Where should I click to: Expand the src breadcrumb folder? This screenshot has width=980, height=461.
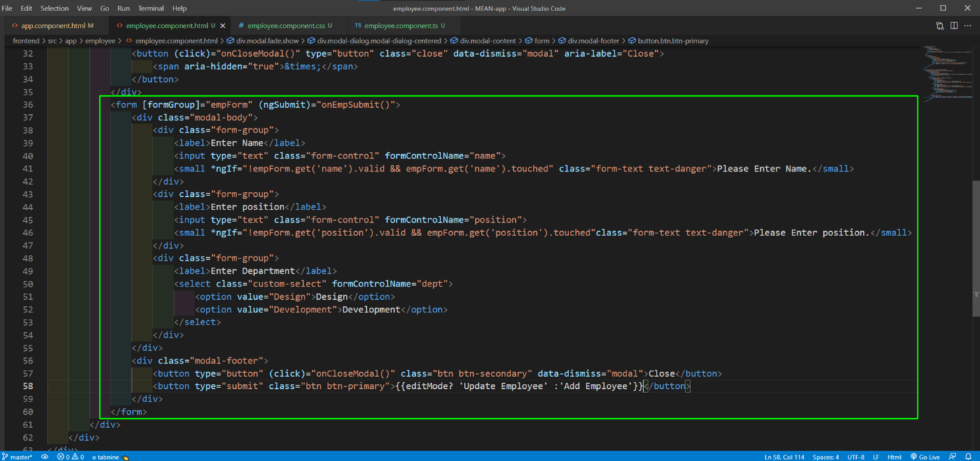[52, 41]
